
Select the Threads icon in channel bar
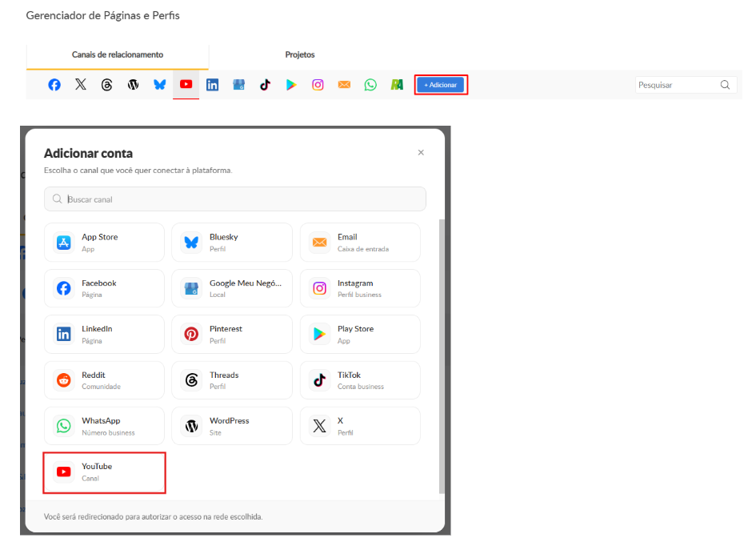coord(107,85)
